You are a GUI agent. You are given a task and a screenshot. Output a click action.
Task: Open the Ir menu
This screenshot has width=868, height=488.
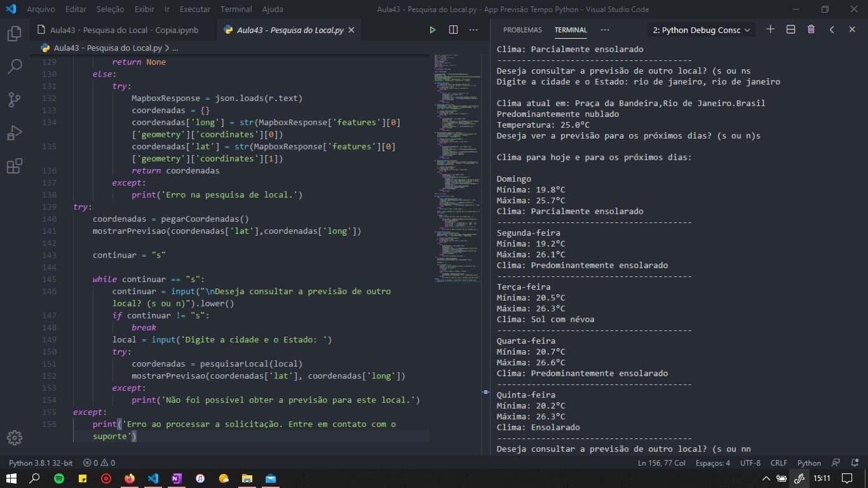167,10
